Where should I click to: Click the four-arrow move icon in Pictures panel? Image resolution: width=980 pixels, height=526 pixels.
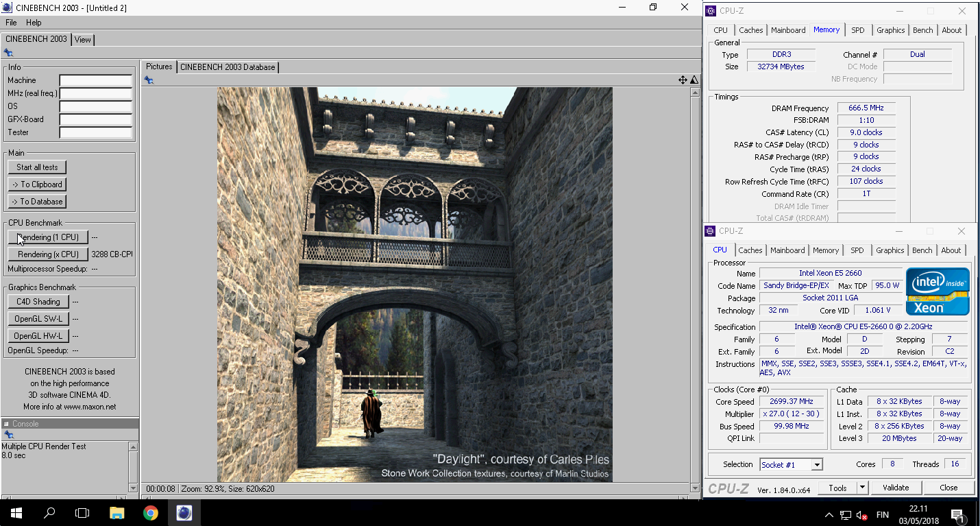[x=683, y=80]
